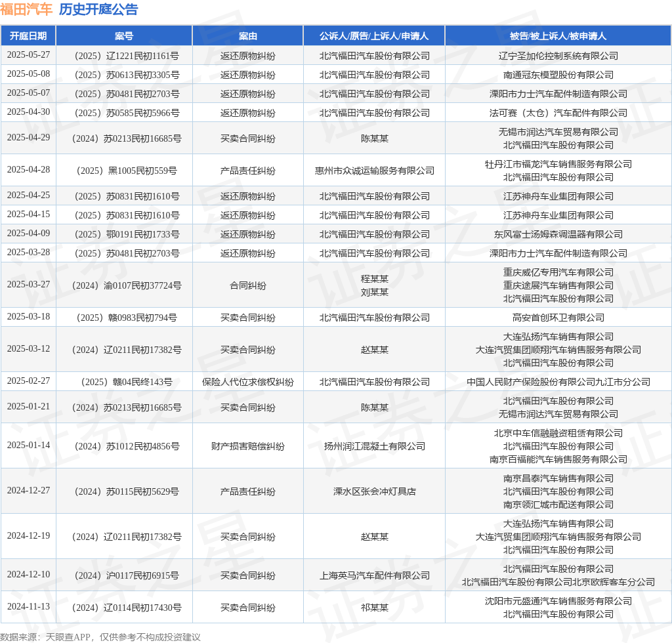Click defendant 大连弘扬汽车销售有限公司 in 2024-12-19 row

558,524
